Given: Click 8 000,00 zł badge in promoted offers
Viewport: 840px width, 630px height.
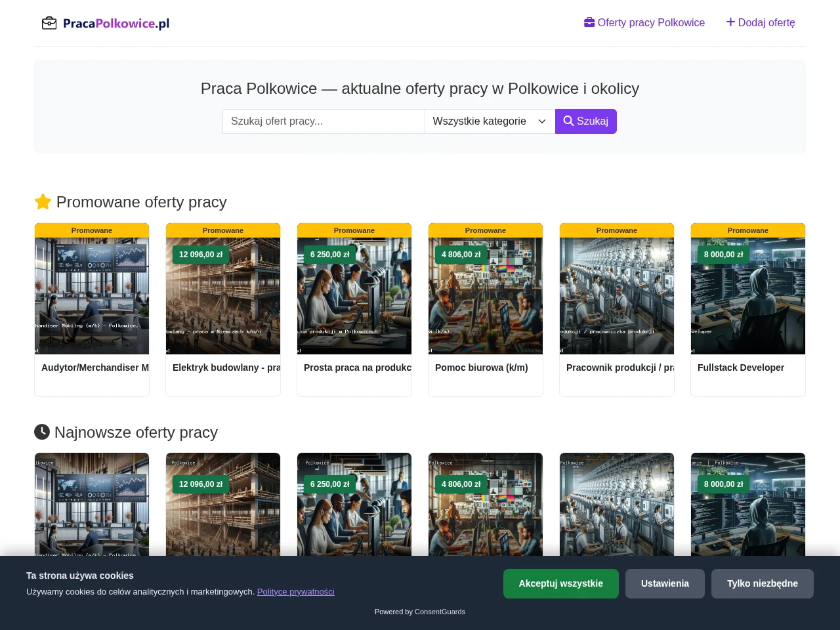Looking at the screenshot, I should [724, 255].
